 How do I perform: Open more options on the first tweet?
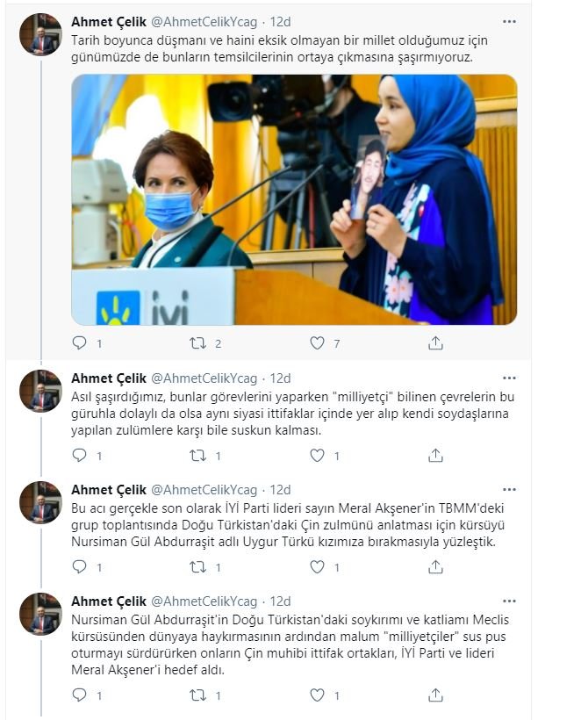click(509, 22)
